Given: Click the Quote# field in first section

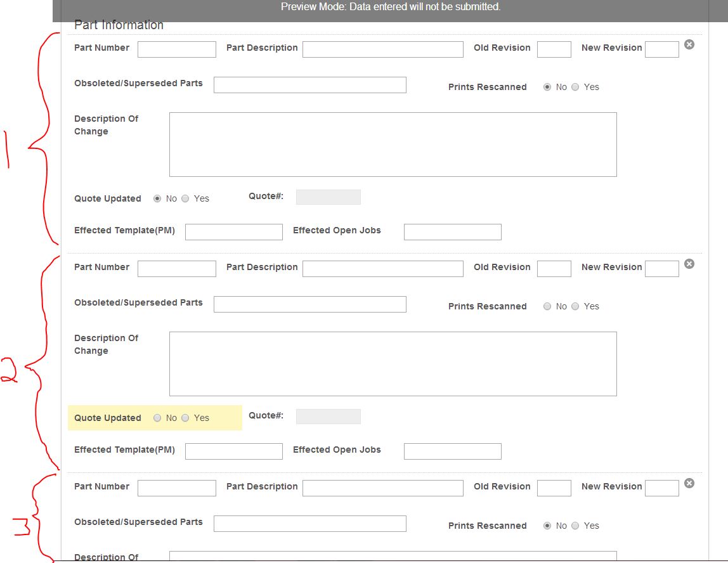Looking at the screenshot, I should tap(328, 197).
